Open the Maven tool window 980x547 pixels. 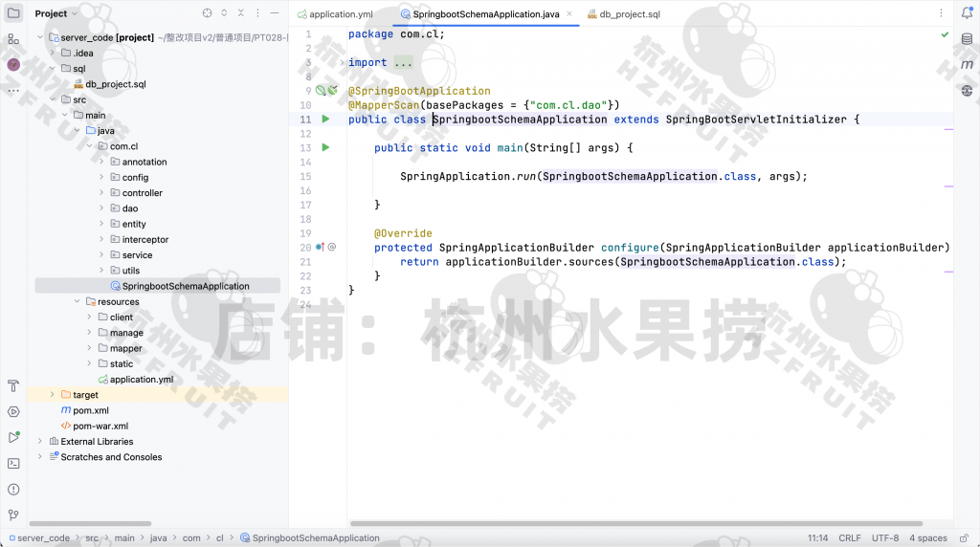pyautogui.click(x=967, y=65)
